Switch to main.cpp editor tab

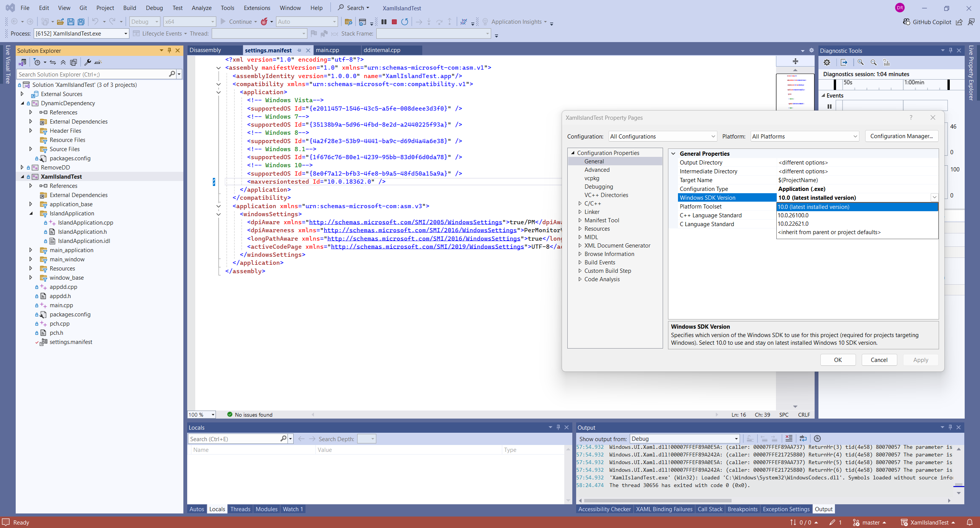327,50
